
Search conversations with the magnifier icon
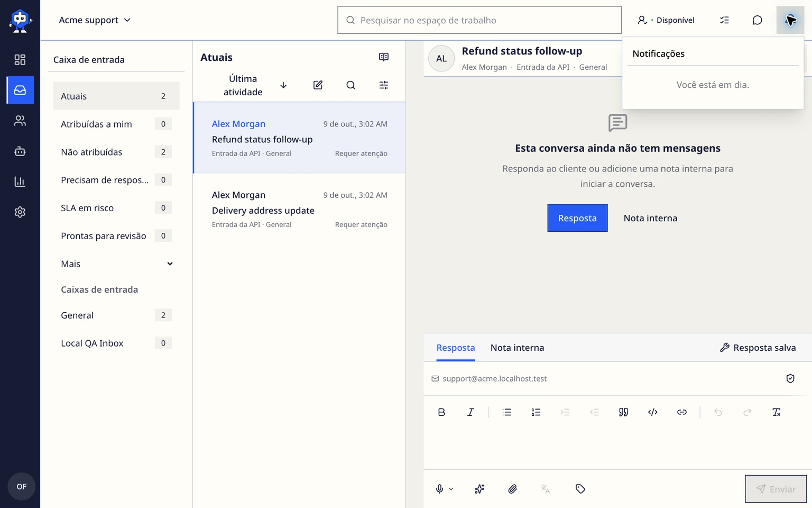click(x=350, y=85)
